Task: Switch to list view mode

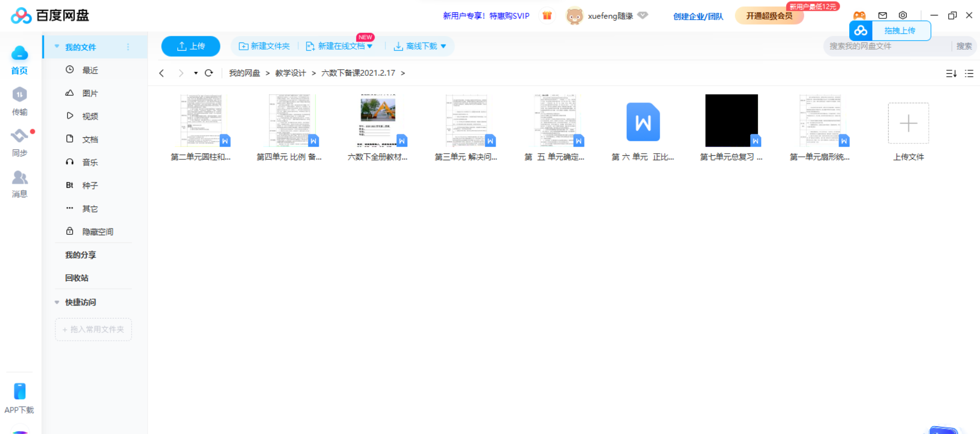Action: point(969,74)
